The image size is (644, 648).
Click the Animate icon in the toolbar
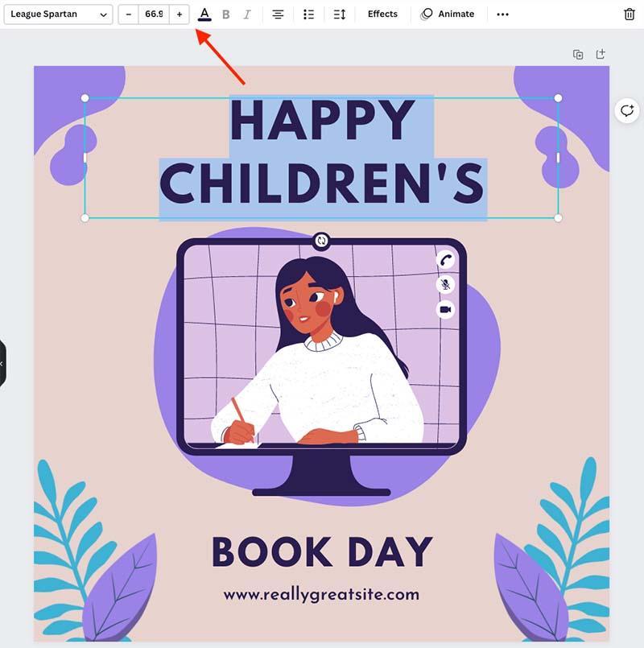click(x=426, y=14)
